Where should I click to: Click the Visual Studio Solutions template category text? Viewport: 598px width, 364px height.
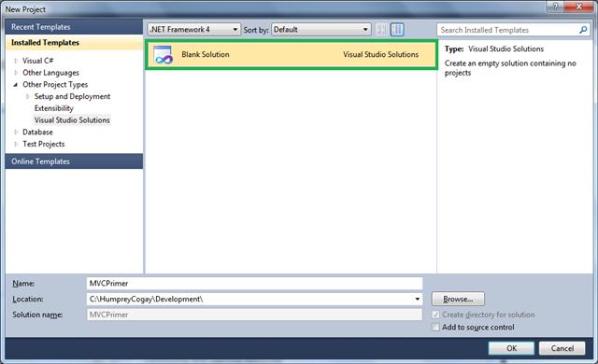pyautogui.click(x=380, y=54)
